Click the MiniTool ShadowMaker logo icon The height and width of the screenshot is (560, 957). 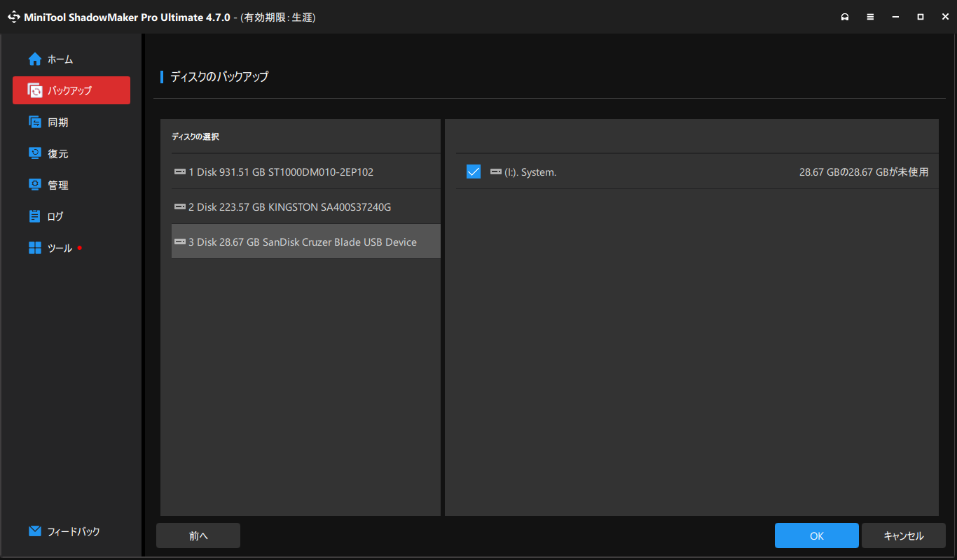pos(14,17)
